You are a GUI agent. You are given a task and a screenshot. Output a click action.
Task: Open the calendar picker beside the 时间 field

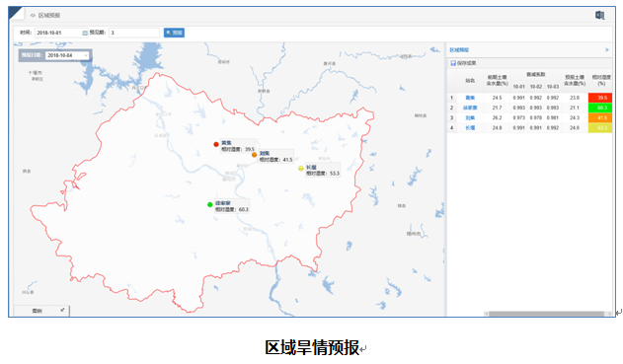85,33
